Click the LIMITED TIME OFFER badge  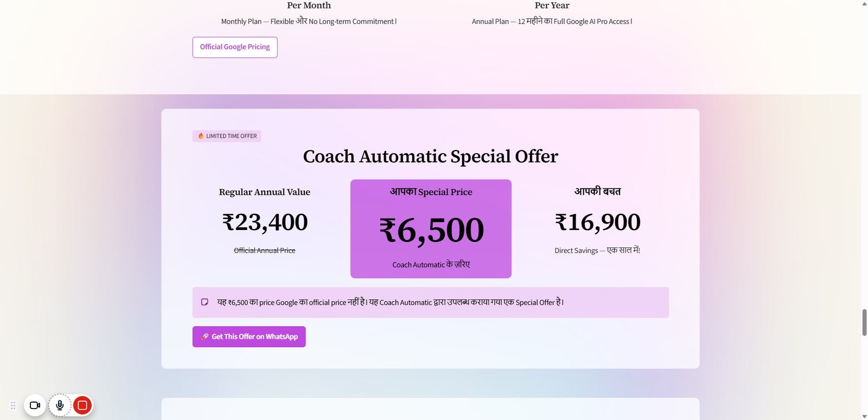tap(227, 136)
